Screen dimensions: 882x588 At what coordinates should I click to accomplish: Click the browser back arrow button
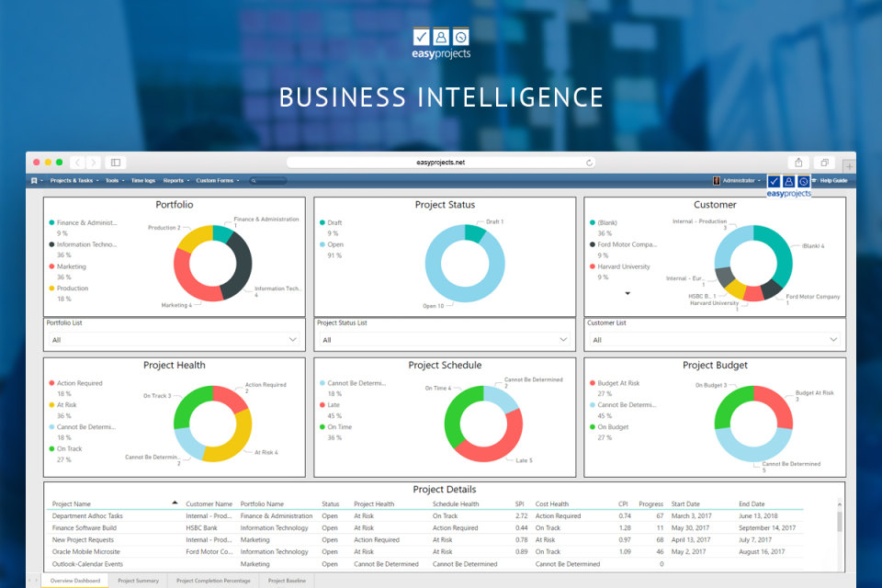(77, 163)
